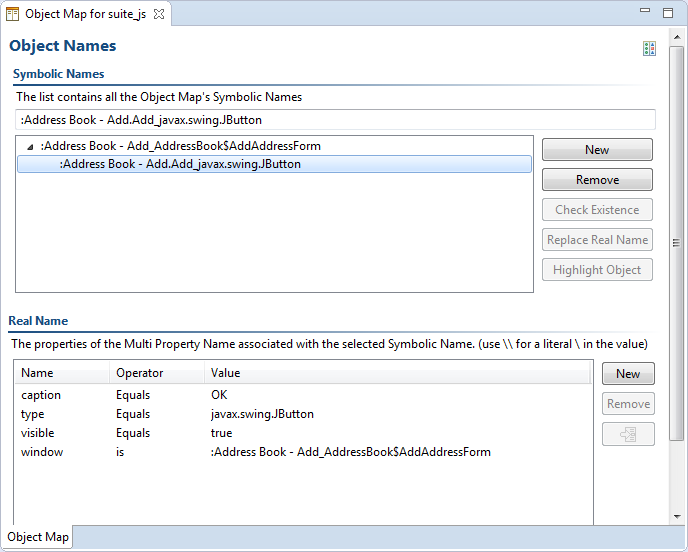Remove the selected symbolic name
The height and width of the screenshot is (552, 688).
tap(597, 180)
